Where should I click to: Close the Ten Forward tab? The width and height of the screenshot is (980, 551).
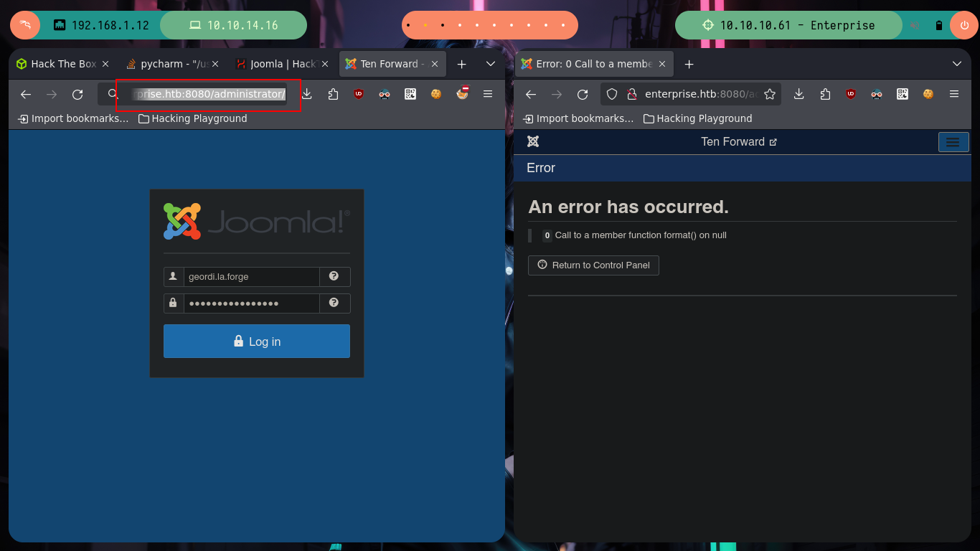point(434,64)
